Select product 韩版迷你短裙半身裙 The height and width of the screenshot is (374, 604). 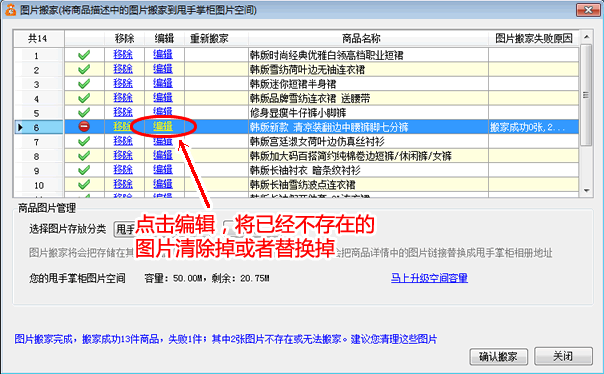(293, 84)
